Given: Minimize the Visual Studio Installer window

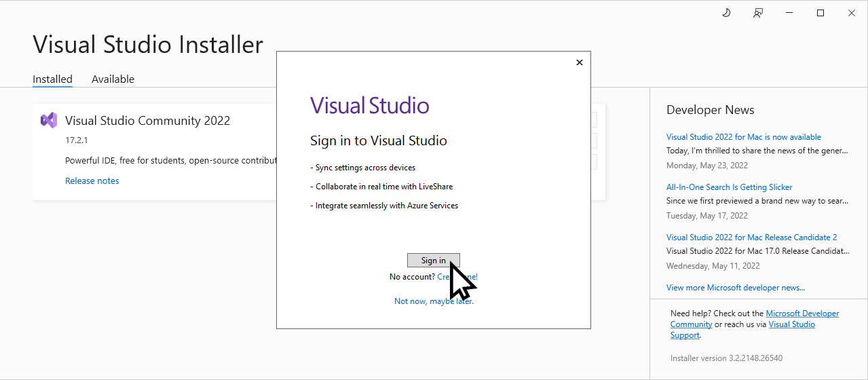Looking at the screenshot, I should [x=789, y=13].
